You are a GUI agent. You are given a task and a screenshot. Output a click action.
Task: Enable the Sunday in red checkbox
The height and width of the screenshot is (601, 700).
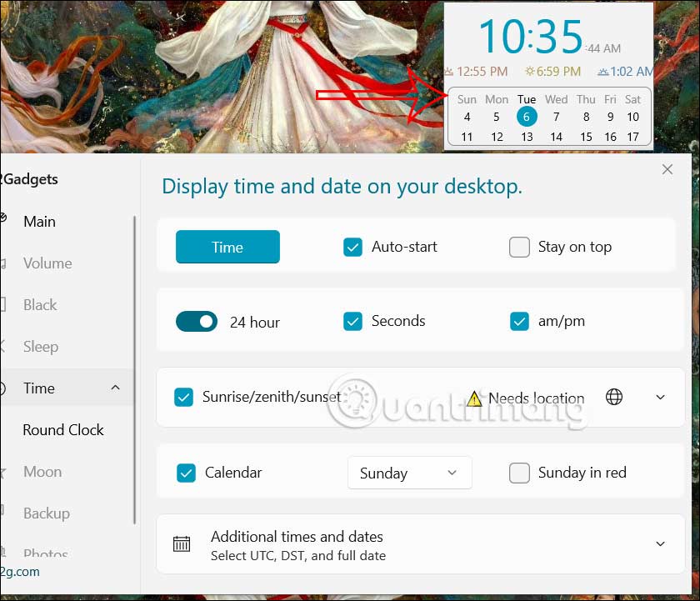coord(519,473)
